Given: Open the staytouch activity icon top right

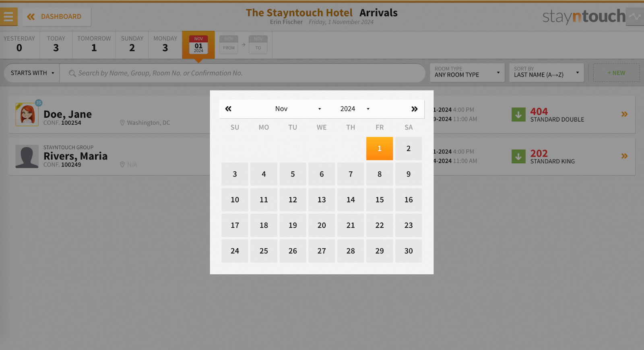Looking at the screenshot, I should click(635, 16).
